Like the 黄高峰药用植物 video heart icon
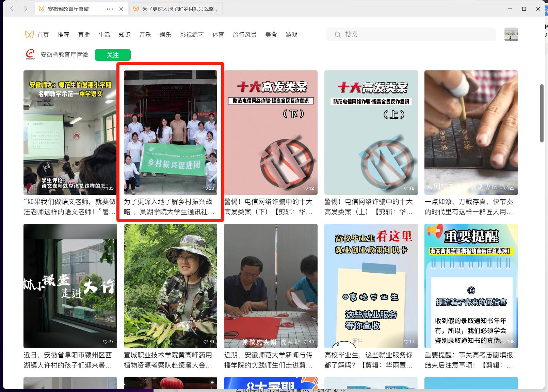This screenshot has height=392, width=548. (206, 342)
